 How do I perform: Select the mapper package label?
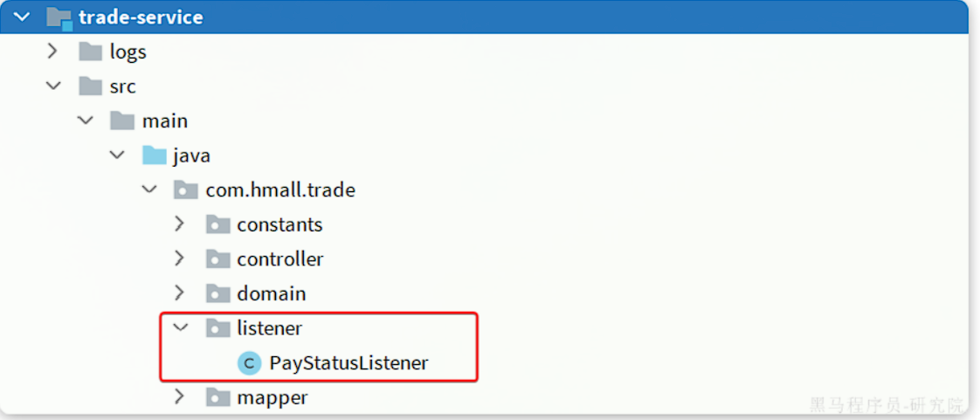click(x=272, y=397)
